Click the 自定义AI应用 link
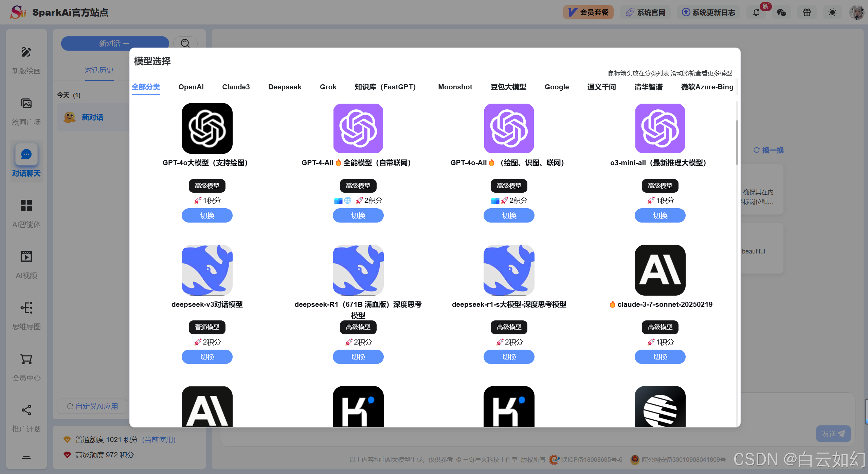868x474 pixels. 92,406
